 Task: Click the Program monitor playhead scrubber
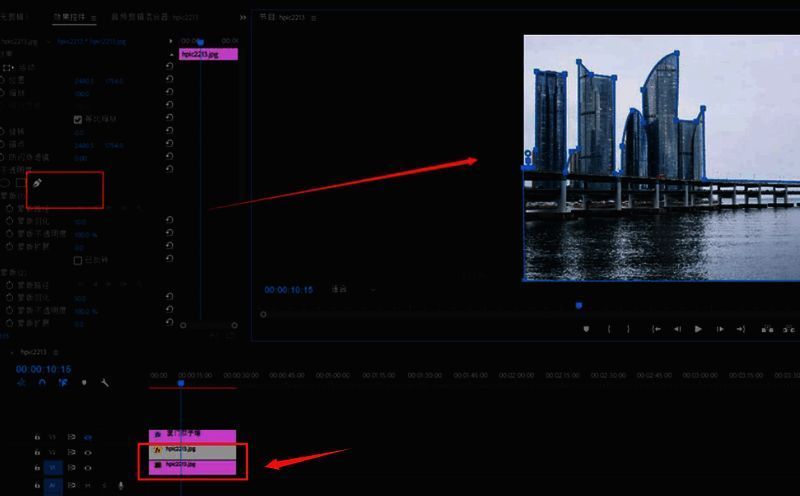pyautogui.click(x=578, y=306)
